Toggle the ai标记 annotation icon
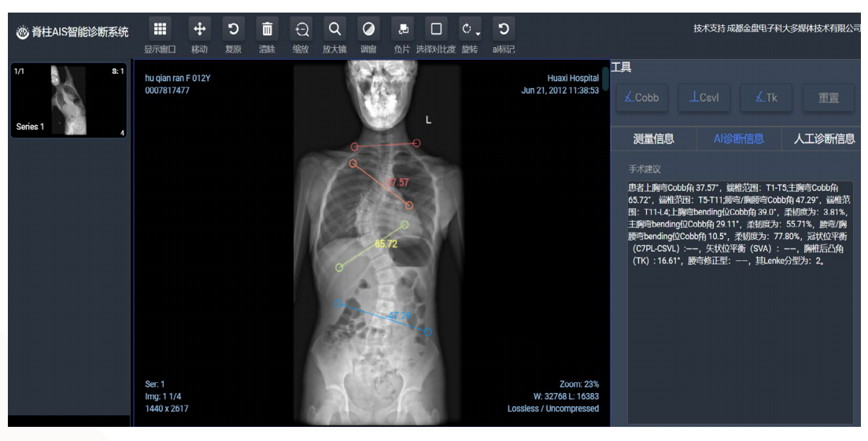Image resolution: width=868 pixels, height=441 pixels. click(x=504, y=30)
